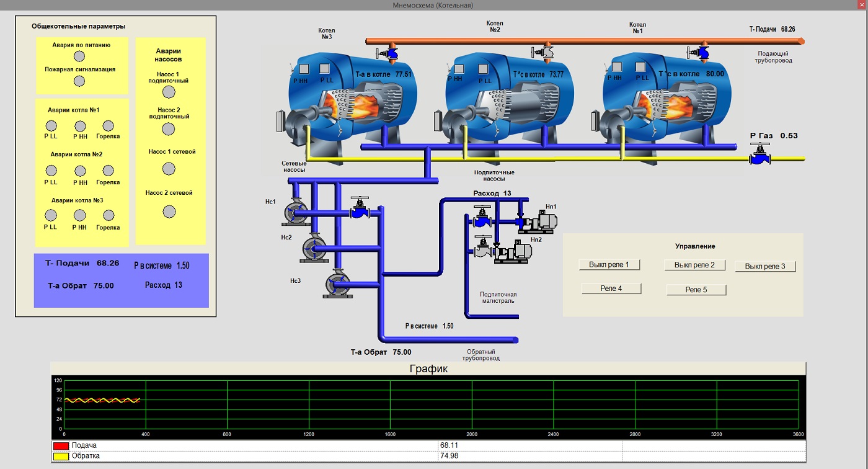This screenshot has width=868, height=469.
Task: Click the Реле 5 button
Action: tap(696, 290)
